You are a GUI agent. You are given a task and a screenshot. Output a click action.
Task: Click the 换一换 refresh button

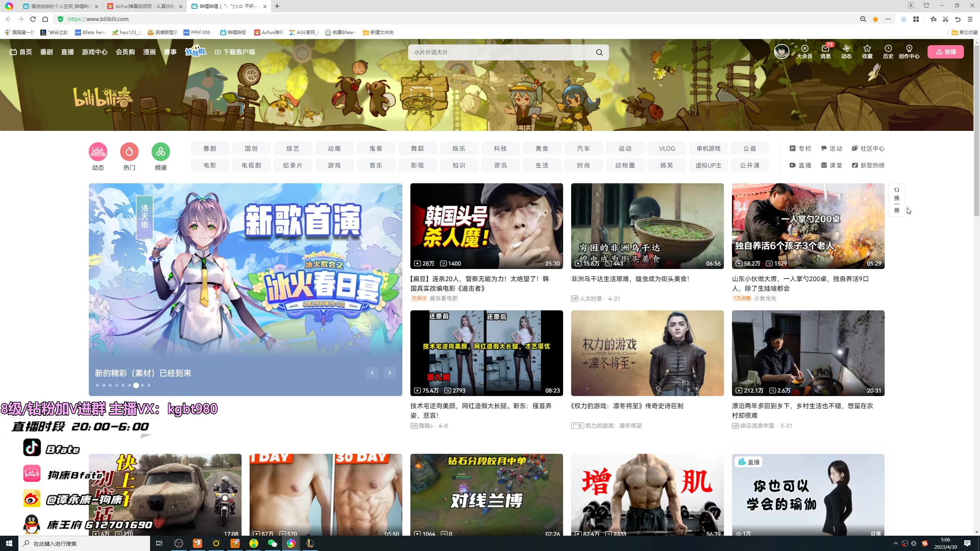click(897, 200)
